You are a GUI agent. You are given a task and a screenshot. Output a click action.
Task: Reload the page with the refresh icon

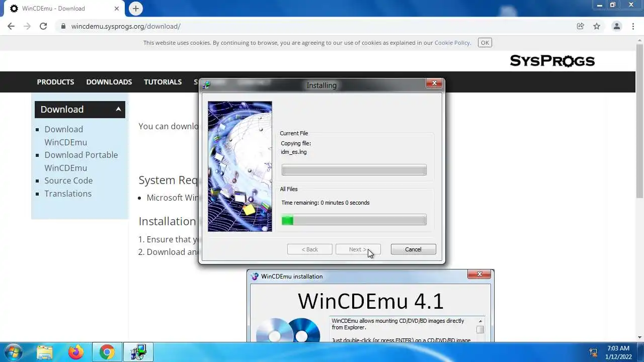tap(43, 26)
